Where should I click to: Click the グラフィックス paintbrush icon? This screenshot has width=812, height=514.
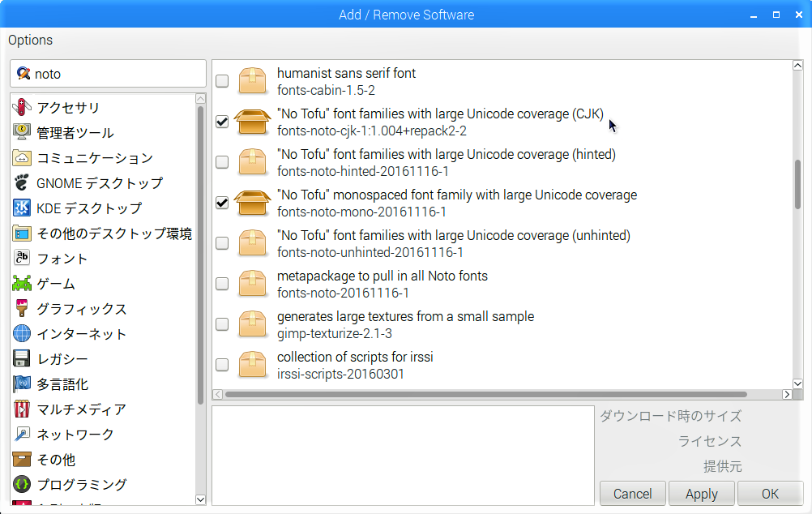coord(22,308)
